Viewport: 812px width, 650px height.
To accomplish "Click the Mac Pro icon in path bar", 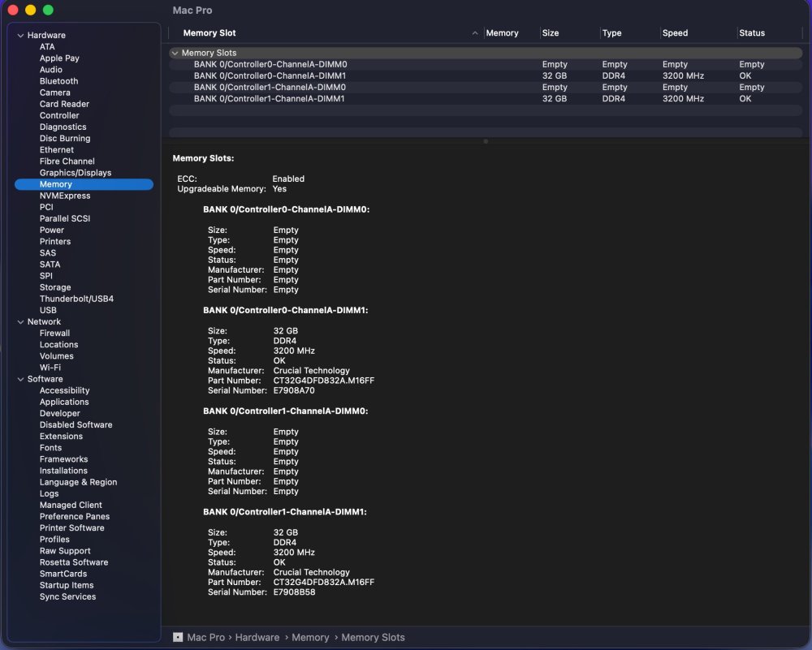I will [178, 637].
